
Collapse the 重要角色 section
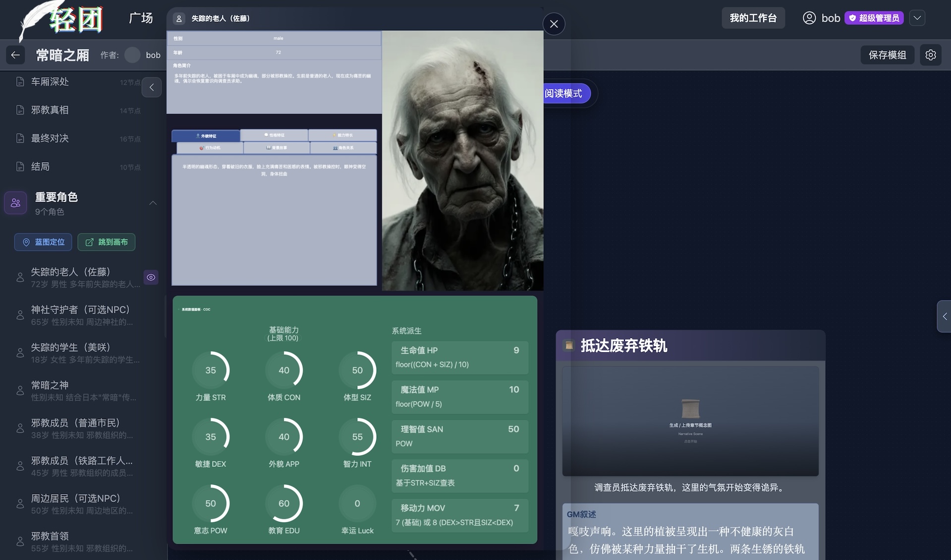click(x=153, y=203)
